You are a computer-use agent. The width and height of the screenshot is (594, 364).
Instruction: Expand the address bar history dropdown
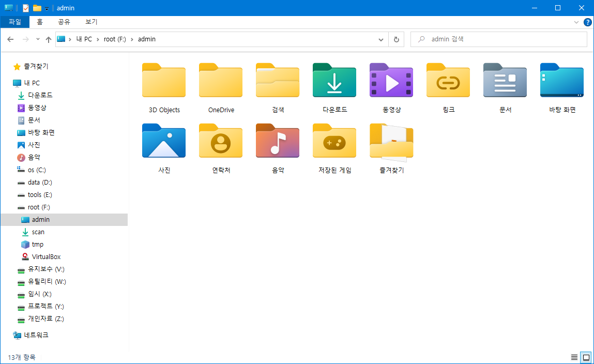tap(381, 39)
